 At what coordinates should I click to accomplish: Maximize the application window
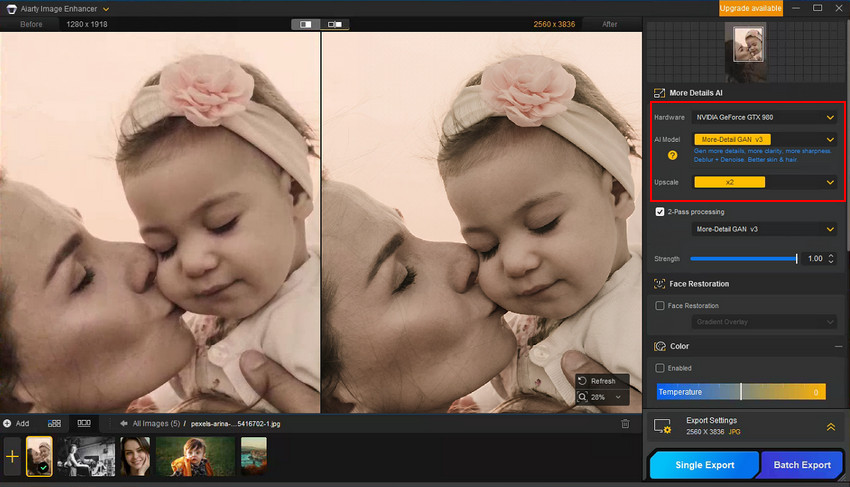817,8
